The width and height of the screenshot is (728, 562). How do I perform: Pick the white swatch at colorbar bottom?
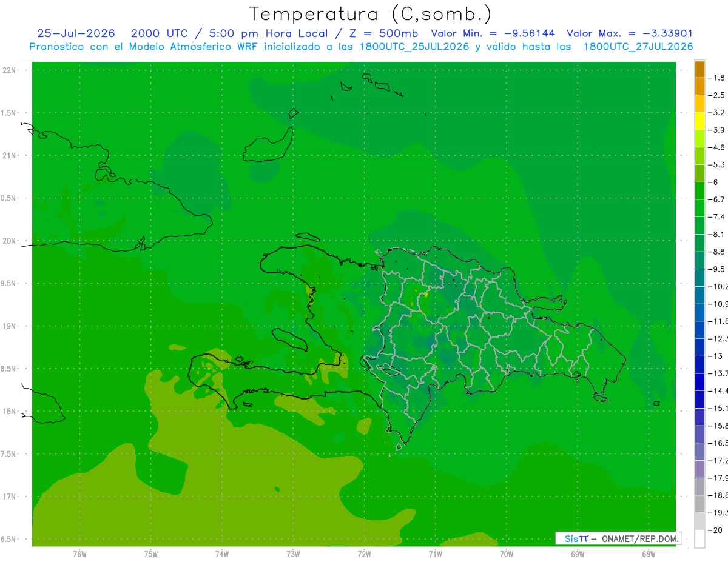click(x=699, y=539)
